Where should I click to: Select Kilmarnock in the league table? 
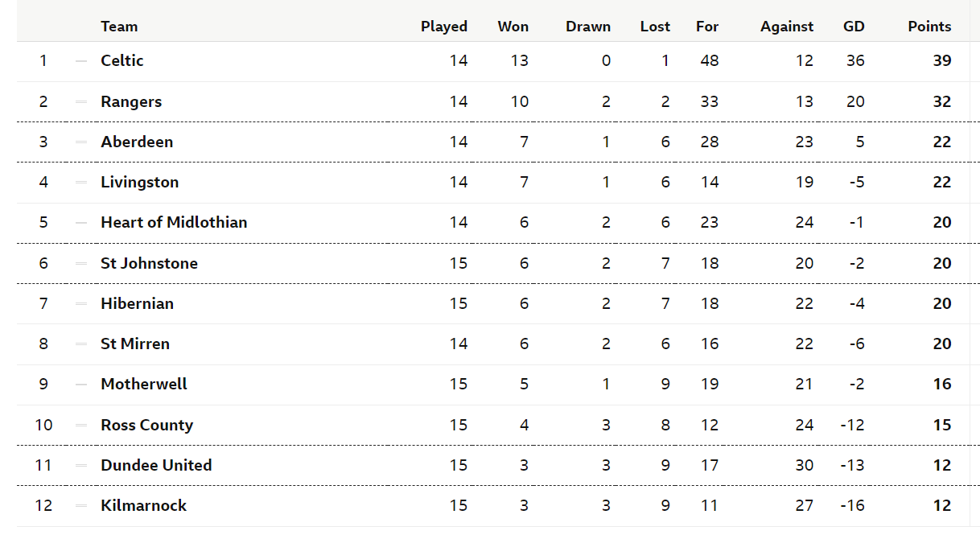[x=143, y=505]
